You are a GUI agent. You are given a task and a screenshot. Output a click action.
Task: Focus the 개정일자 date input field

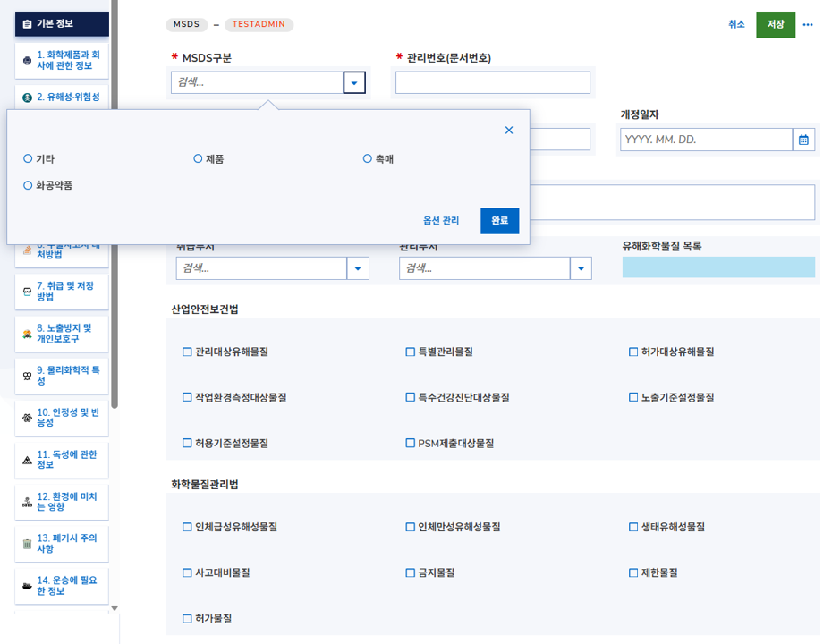coord(706,140)
